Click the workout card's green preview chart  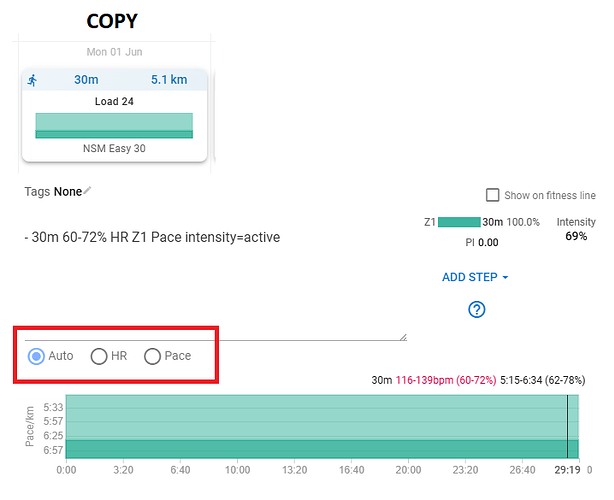point(114,125)
